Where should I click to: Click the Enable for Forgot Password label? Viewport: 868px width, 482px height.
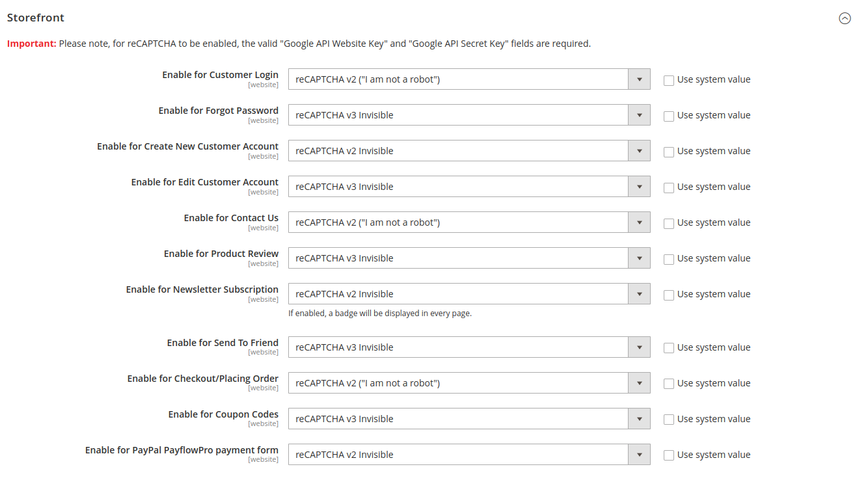(x=218, y=111)
